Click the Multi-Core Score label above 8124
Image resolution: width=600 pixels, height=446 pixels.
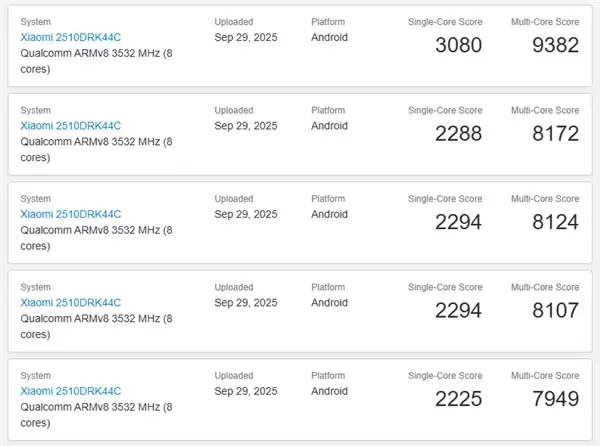(x=544, y=198)
